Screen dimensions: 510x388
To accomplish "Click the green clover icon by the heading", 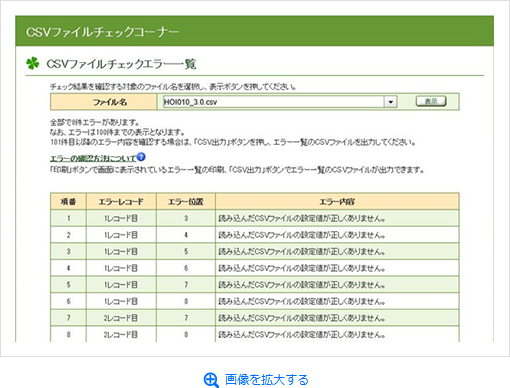I will pos(33,63).
